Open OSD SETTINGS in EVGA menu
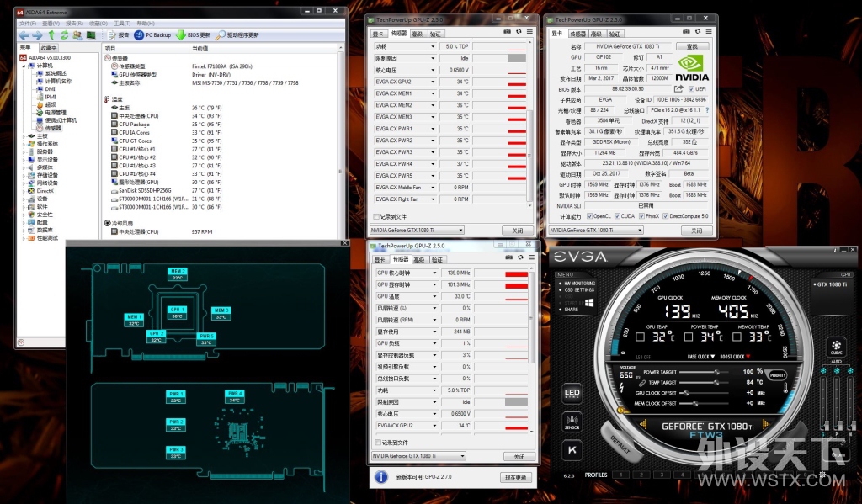This screenshot has width=862, height=504. point(579,289)
